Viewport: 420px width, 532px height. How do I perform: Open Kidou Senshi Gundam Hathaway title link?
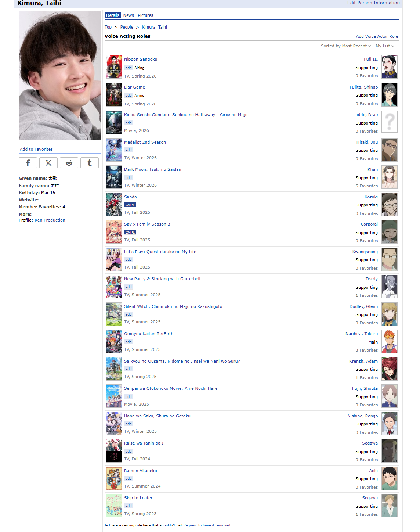pyautogui.click(x=186, y=115)
